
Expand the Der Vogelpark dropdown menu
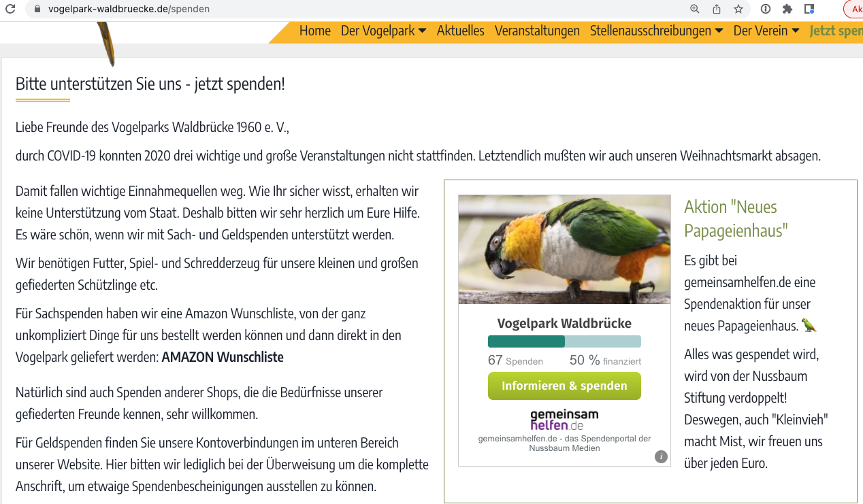click(x=383, y=31)
